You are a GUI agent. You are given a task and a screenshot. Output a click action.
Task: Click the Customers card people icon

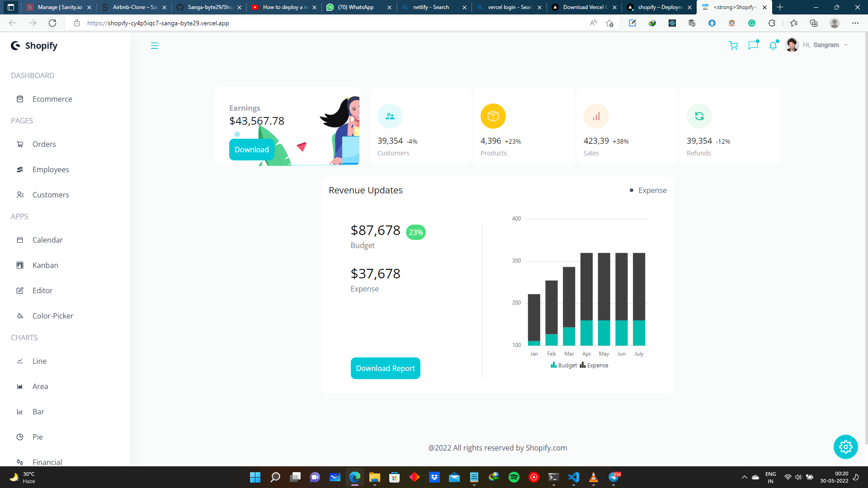click(x=390, y=116)
